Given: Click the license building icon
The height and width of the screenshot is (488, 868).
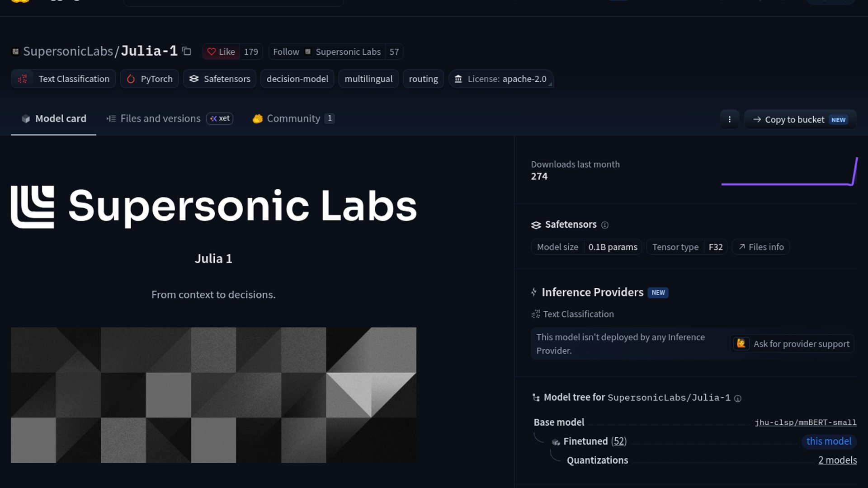Looking at the screenshot, I should pos(458,79).
